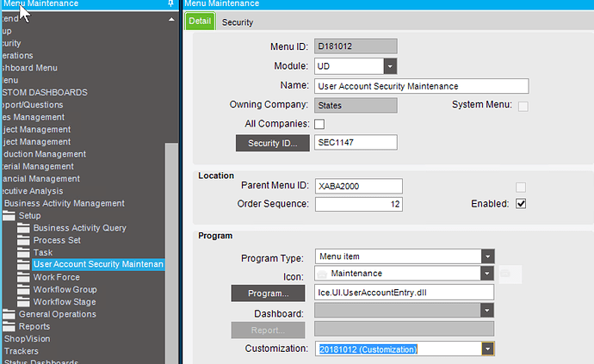Uncheck the Enabled checkbox
594x364 pixels.
pos(521,204)
